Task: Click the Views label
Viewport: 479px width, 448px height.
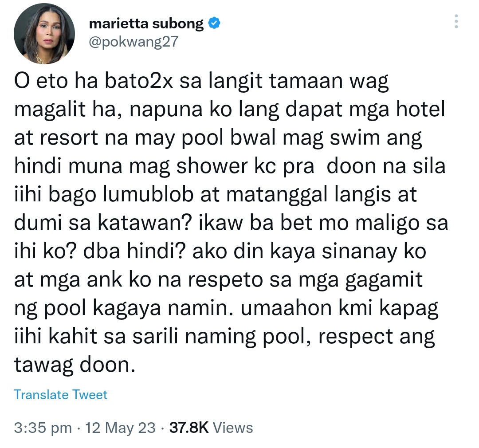Action: tap(233, 428)
